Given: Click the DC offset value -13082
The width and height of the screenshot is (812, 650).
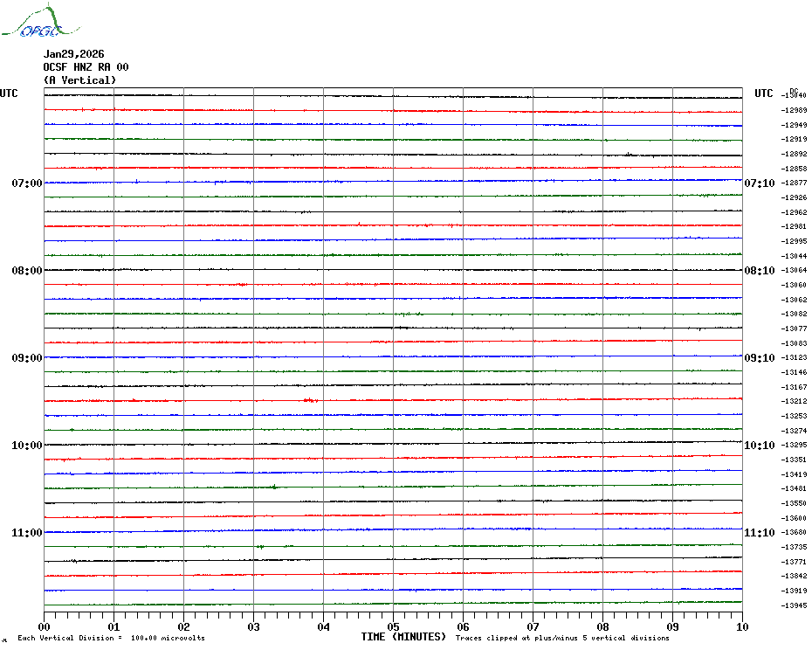Looking at the screenshot, I should point(794,315).
